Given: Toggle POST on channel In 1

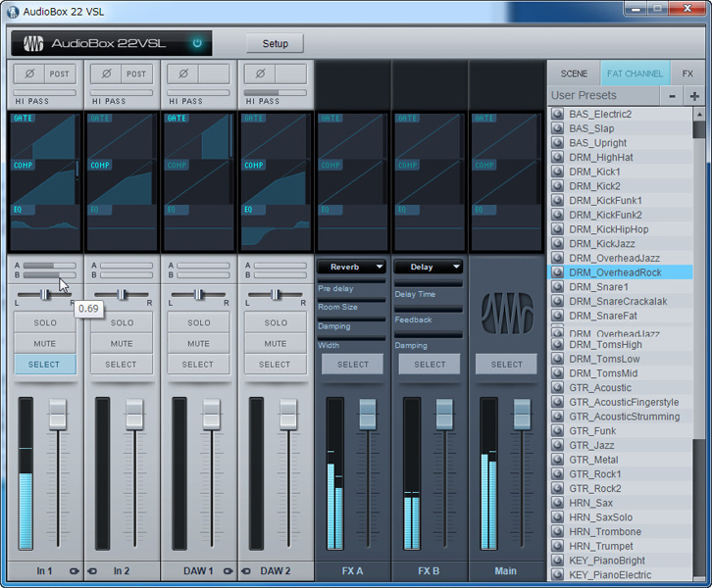Looking at the screenshot, I should click(x=60, y=73).
